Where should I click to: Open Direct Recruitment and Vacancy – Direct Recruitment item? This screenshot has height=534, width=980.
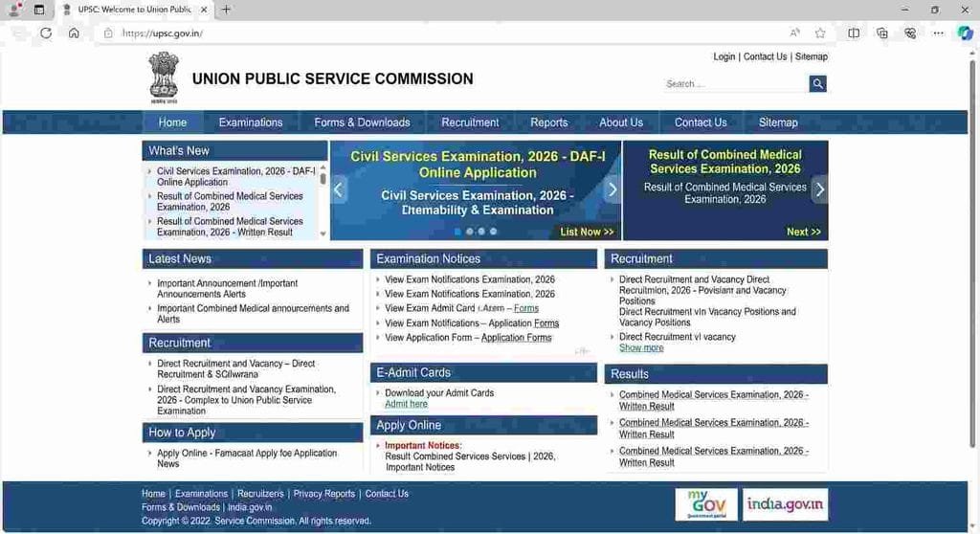coord(235,369)
